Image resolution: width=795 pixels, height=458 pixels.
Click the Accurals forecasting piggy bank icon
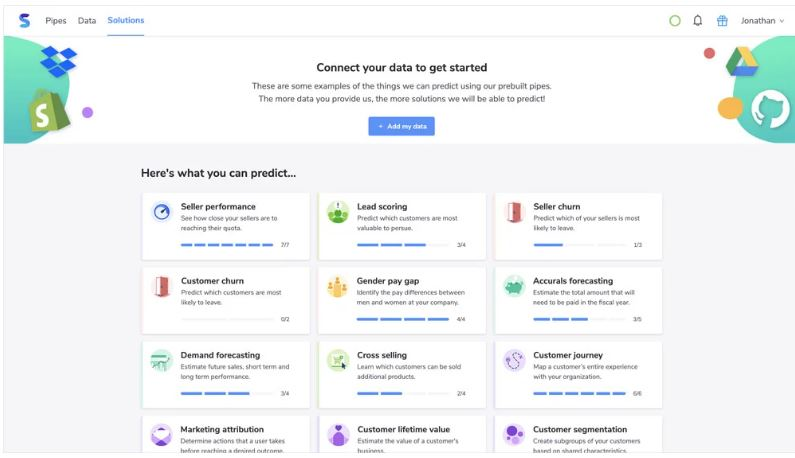(514, 287)
